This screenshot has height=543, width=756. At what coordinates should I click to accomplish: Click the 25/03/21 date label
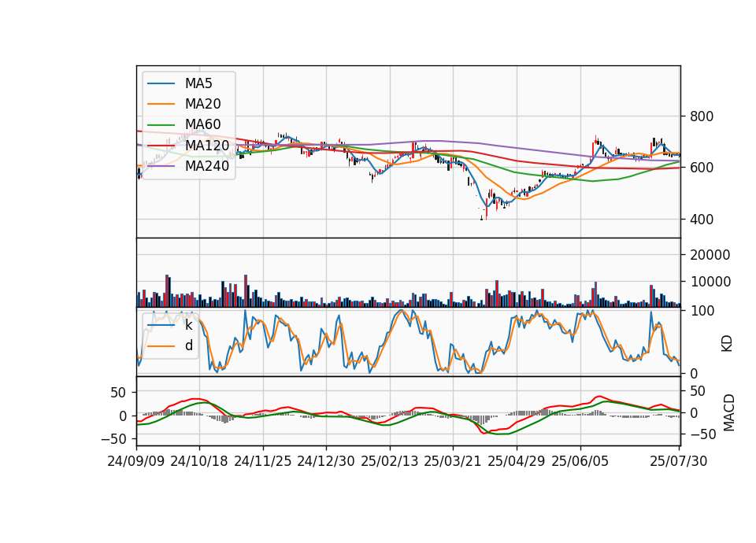(453, 461)
